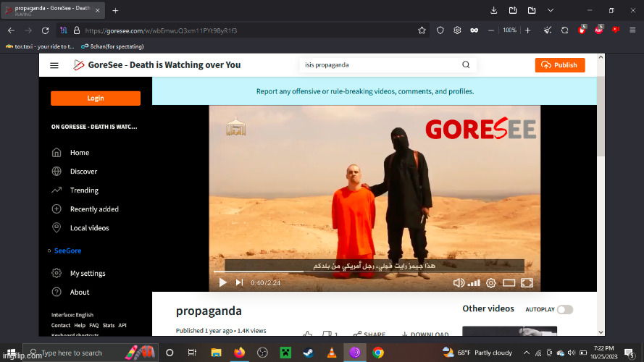Viewport: 644px width, 362px height.
Task: Open Task View on the taskbar
Action: pyautogui.click(x=192, y=353)
